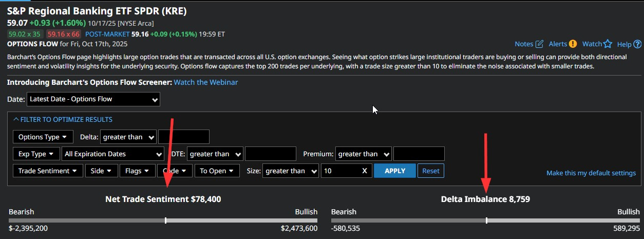Add KRE to Watch list
Screen dimensions: 644x239
point(592,44)
